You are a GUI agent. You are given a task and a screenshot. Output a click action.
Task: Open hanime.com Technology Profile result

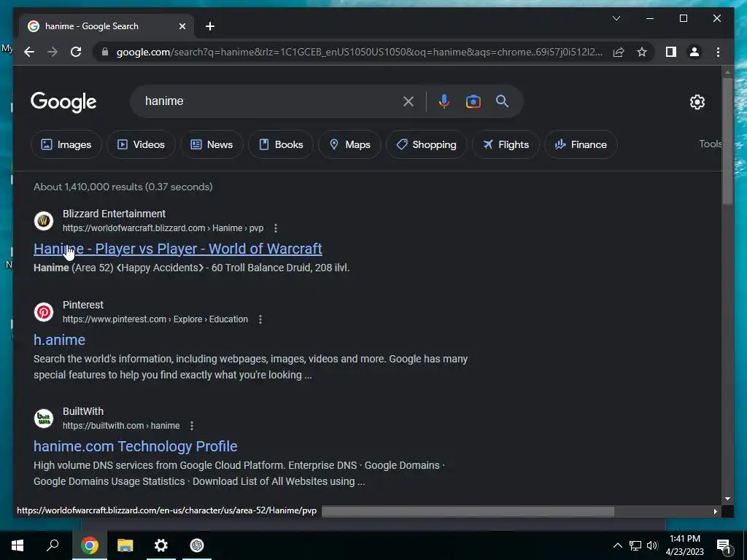pyautogui.click(x=135, y=446)
